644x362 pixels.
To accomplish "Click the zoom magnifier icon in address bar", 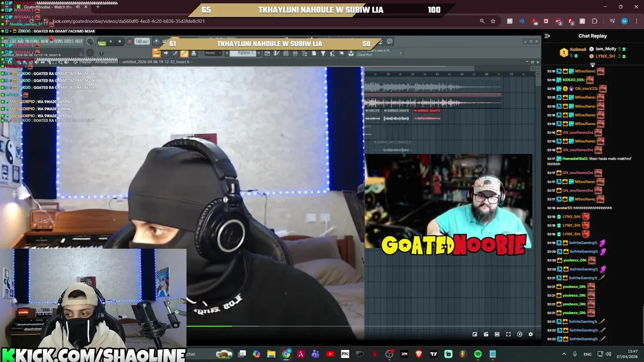I will 482,21.
